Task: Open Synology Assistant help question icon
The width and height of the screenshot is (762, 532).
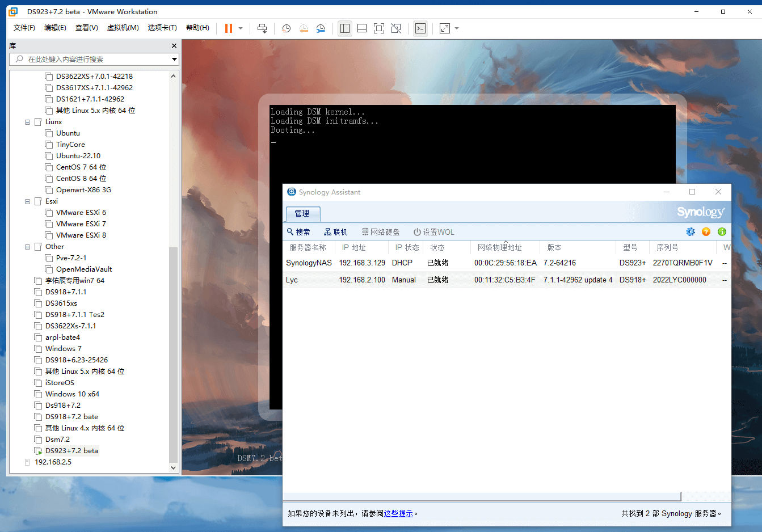Action: tap(706, 232)
